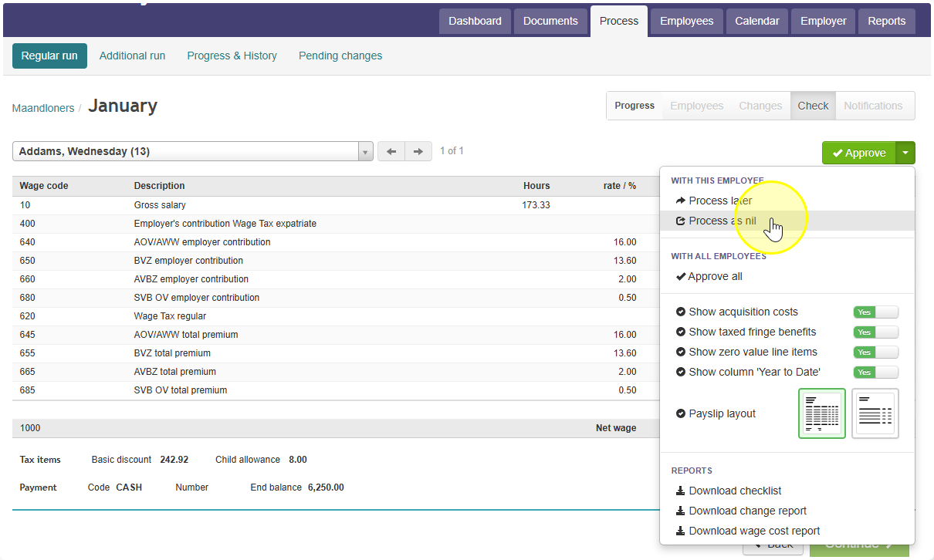Click wage code 645 cell
The height and width of the screenshot is (560, 934).
pos(28,335)
